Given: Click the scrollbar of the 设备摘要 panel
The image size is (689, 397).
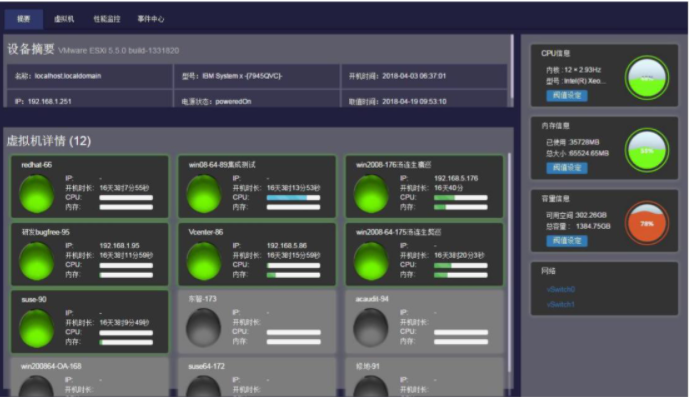Looking at the screenshot, I should pyautogui.click(x=512, y=67).
